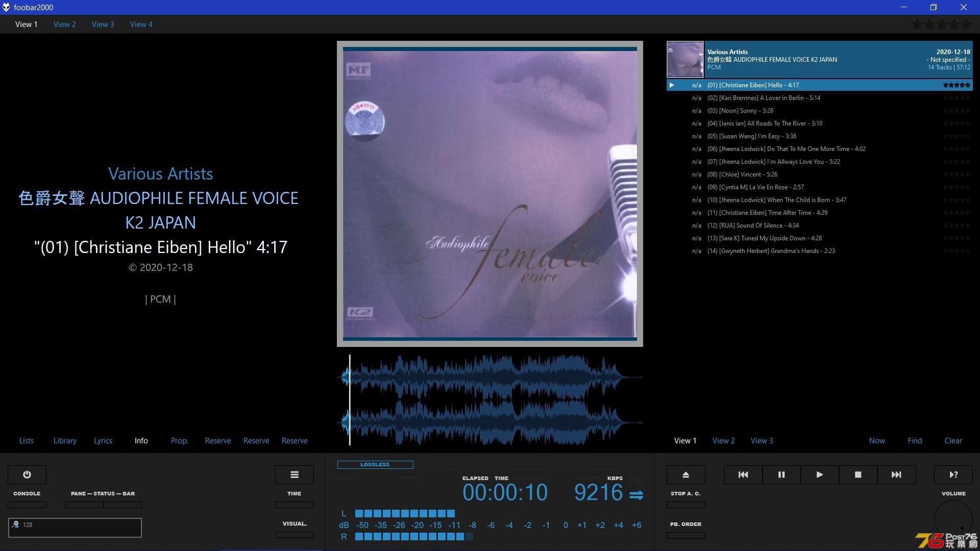Click the five-star rating of track 01
980x551 pixels.
point(957,85)
